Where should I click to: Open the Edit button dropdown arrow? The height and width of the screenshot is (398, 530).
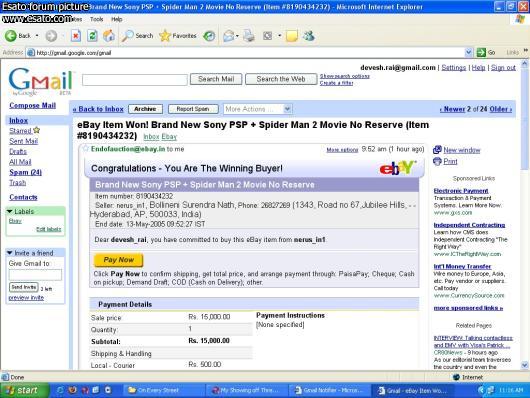point(280,36)
